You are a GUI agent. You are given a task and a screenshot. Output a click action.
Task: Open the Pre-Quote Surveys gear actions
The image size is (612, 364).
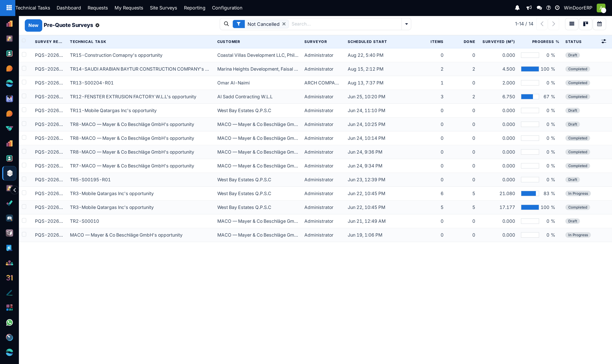tap(97, 25)
